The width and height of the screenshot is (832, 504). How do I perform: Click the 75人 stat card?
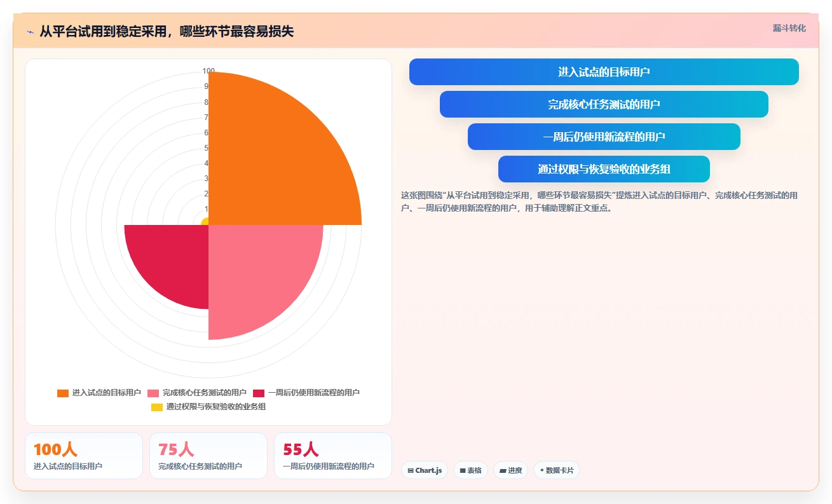(x=208, y=456)
